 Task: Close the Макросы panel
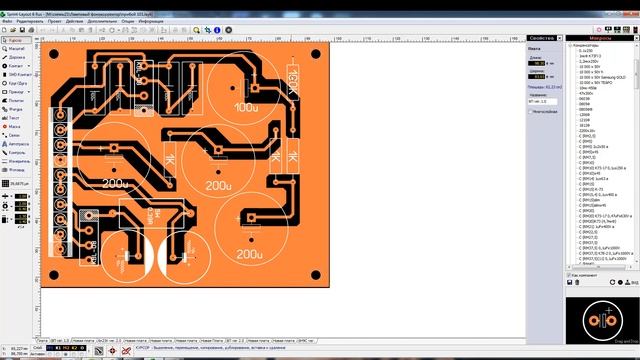636,38
